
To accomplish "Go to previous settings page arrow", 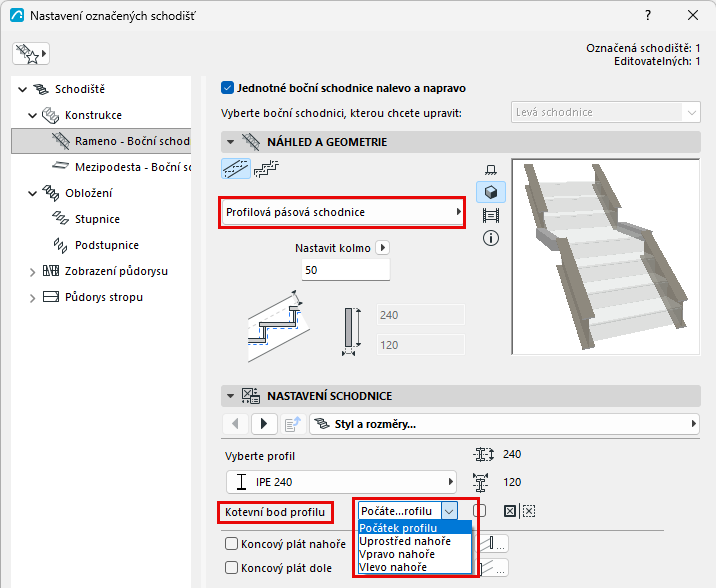I will coord(235,424).
